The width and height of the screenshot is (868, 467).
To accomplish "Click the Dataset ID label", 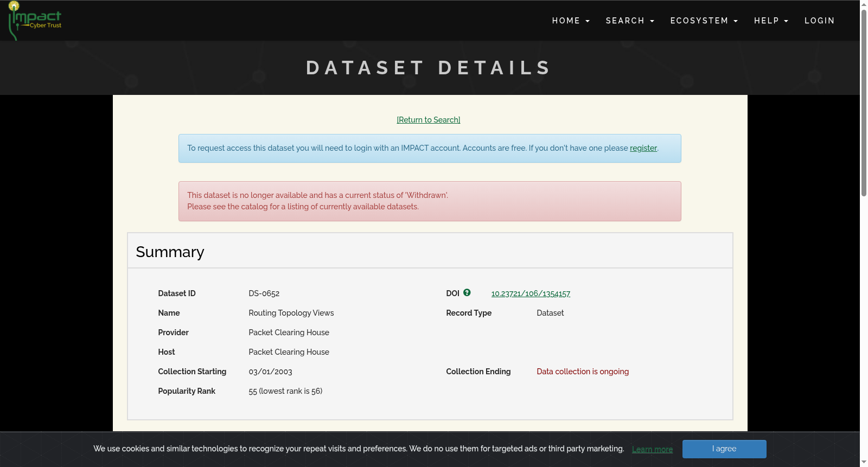I will pyautogui.click(x=177, y=293).
